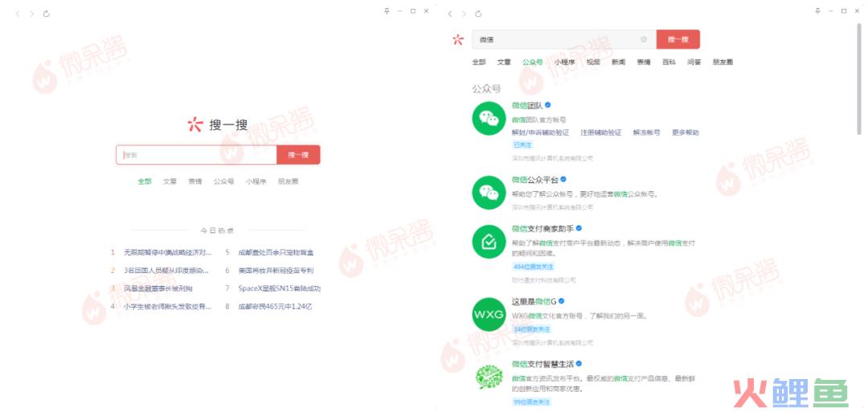Switch to 小程序 tab in right window

(x=565, y=63)
